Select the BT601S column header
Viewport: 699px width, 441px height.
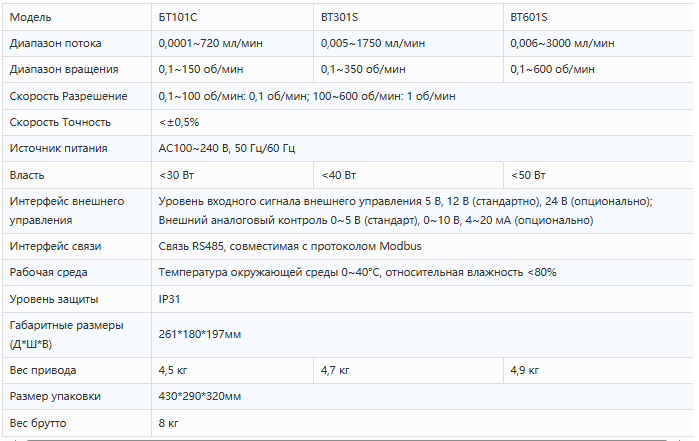click(x=600, y=17)
